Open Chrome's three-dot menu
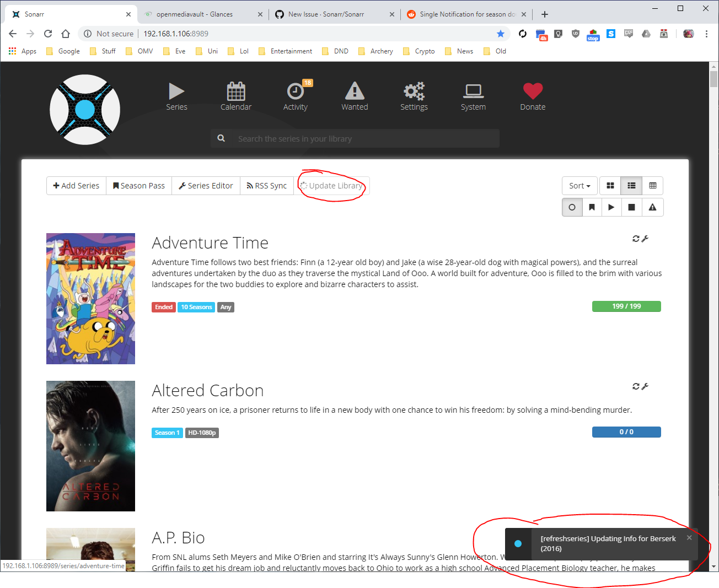Image resolution: width=719 pixels, height=588 pixels. (x=706, y=34)
